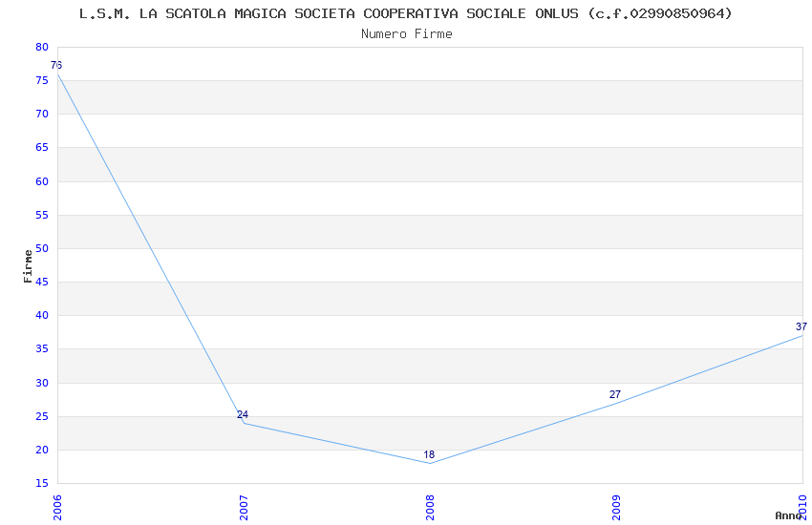Click the y-axis value 30
Viewport: 812px width, 525px height.
pos(42,384)
